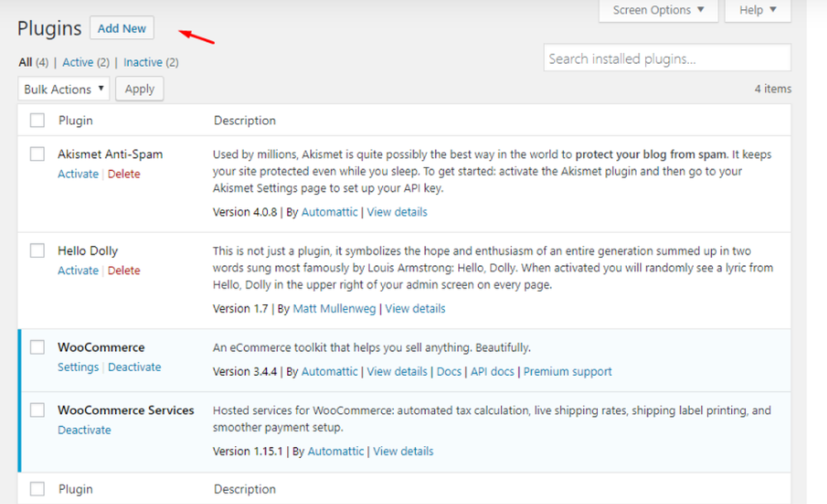Click the Plugins page heading
Screen dimensions: 827x504
(x=50, y=28)
